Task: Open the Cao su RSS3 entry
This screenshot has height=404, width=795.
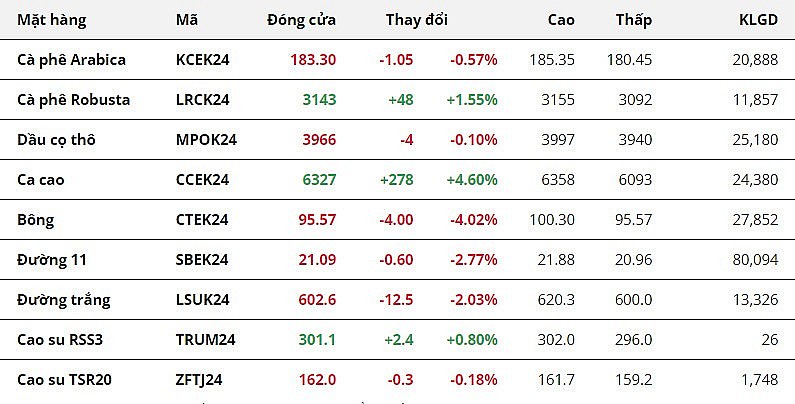Action: pos(61,340)
